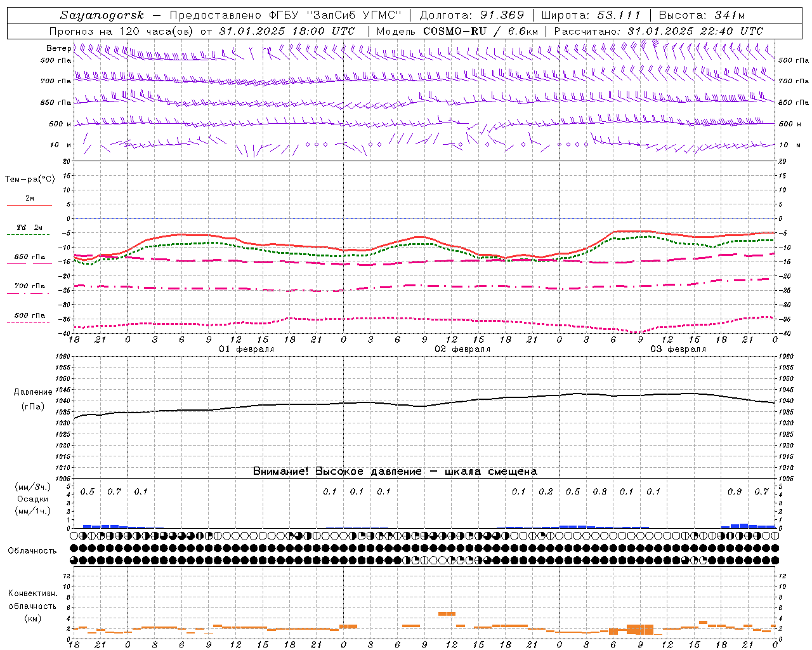Click the 'Осадки' precipitation label
This screenshot has width=812, height=650.
point(32,499)
